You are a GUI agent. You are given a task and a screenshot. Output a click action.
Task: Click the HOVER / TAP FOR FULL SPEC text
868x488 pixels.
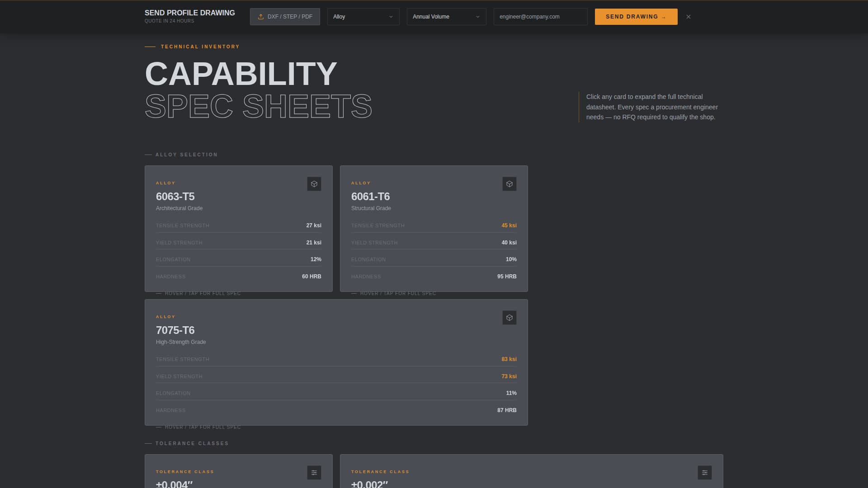click(x=203, y=293)
